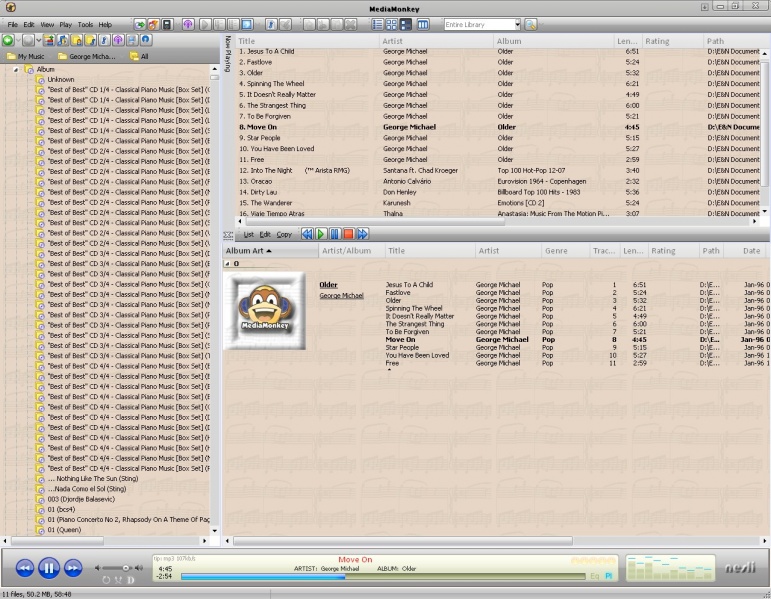Screen dimensions: 771x599
Task: Click the search icon beside Entire Library
Action: coord(531,24)
